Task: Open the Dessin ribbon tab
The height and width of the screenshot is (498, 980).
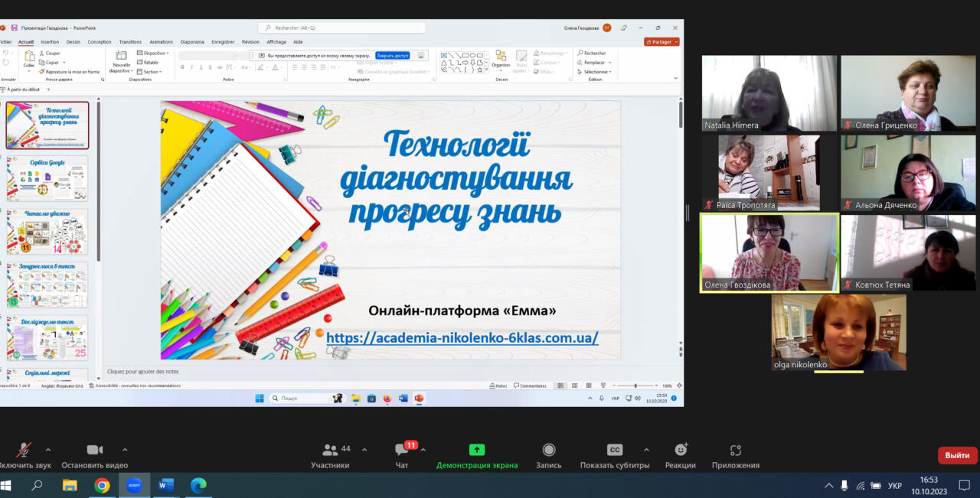Action: click(x=73, y=42)
